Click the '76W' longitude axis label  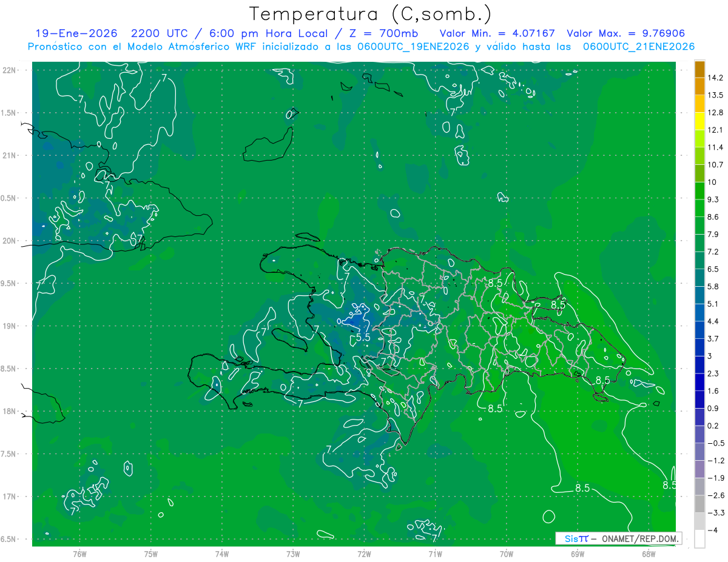tap(79, 554)
